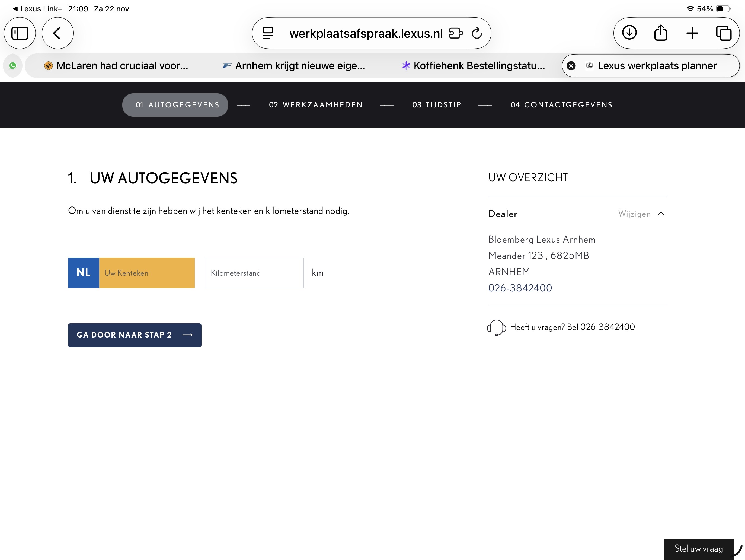This screenshot has height=560, width=745.
Task: Show the tab overview icon
Action: tap(724, 33)
